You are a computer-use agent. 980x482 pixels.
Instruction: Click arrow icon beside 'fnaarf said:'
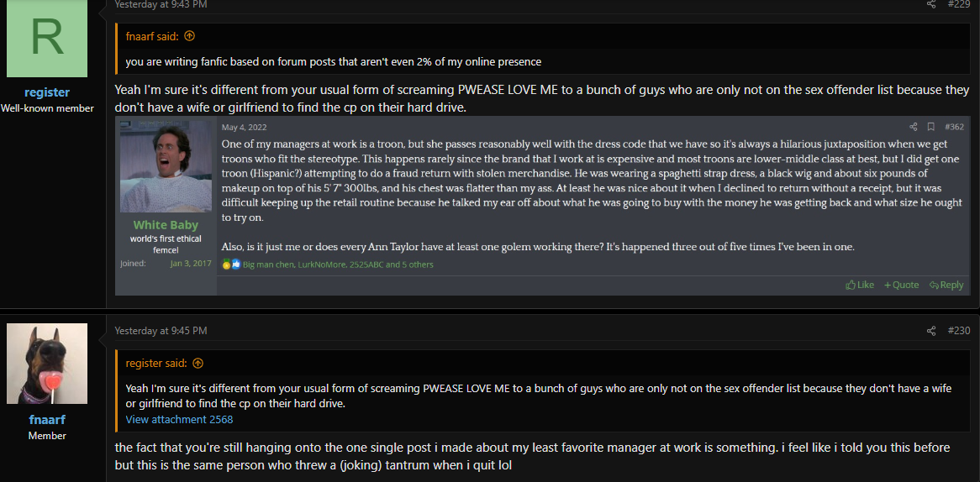(190, 36)
